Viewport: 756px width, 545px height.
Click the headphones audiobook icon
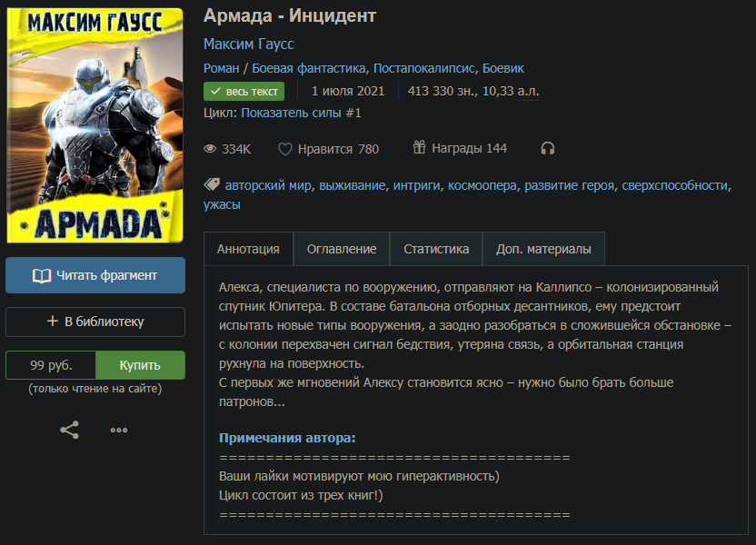(547, 148)
